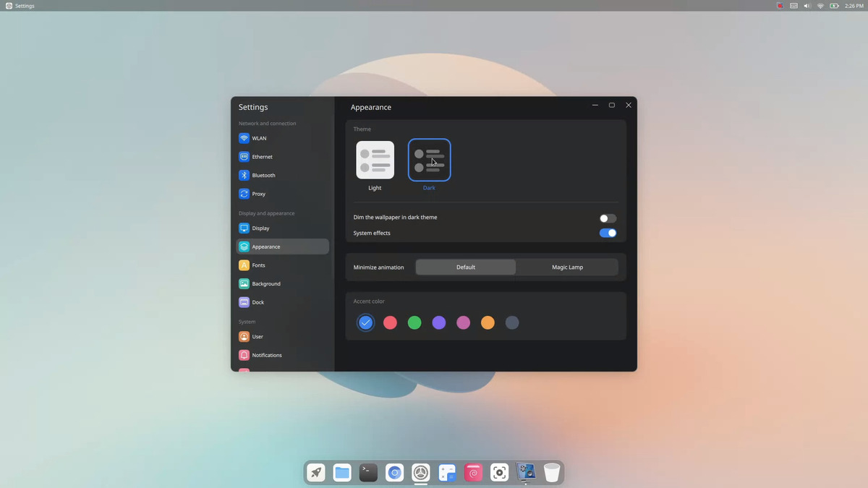868x488 pixels.
Task: Click the Dock icon in sidebar
Action: [244, 302]
